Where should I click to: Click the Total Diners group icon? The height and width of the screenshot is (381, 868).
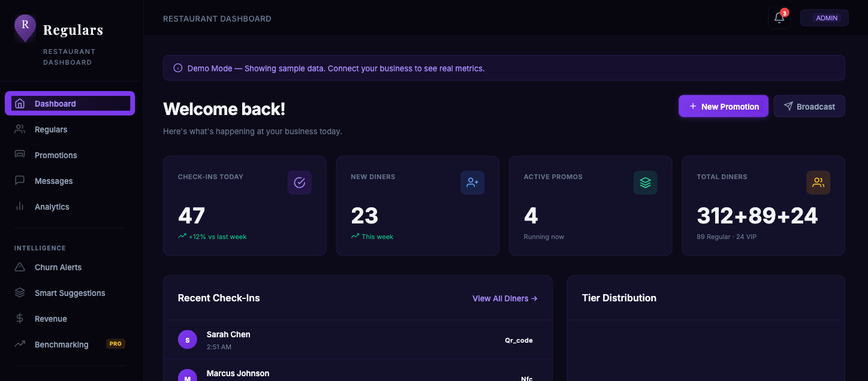point(818,183)
